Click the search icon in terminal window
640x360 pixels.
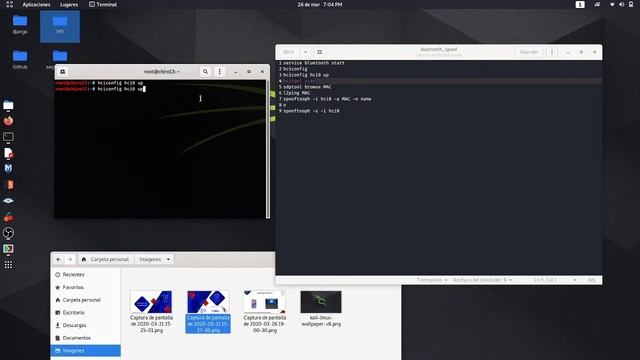pos(205,71)
